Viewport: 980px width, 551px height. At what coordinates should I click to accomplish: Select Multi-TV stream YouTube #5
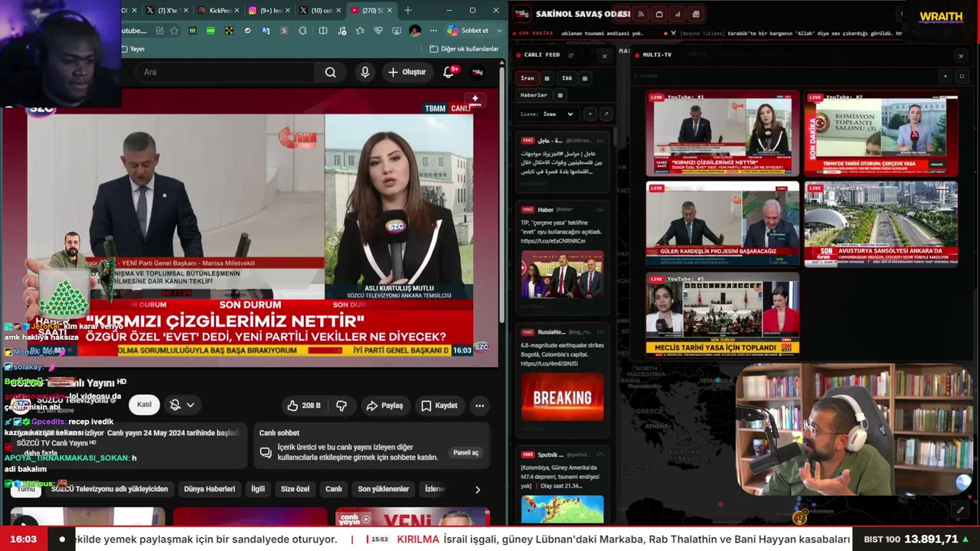pyautogui.click(x=723, y=315)
